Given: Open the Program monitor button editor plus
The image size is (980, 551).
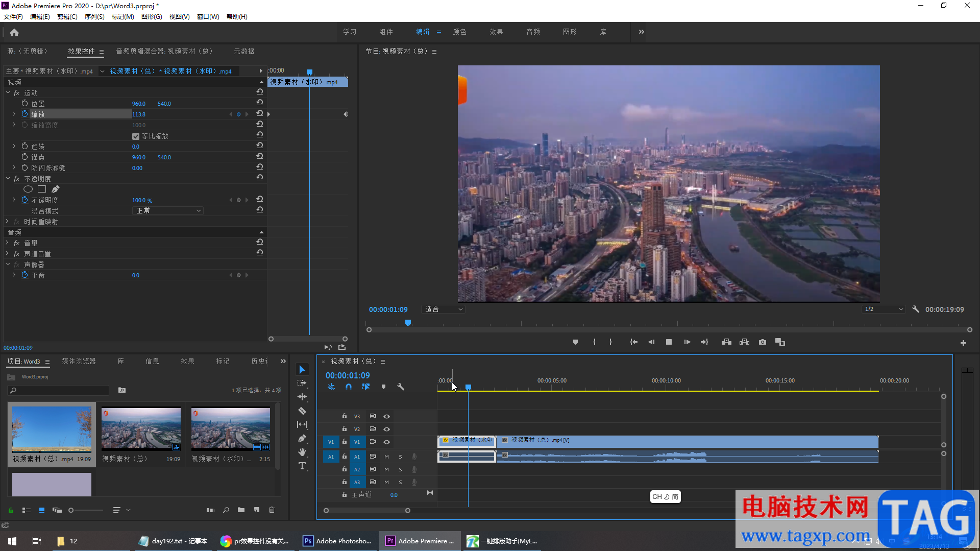Looking at the screenshot, I should (963, 343).
